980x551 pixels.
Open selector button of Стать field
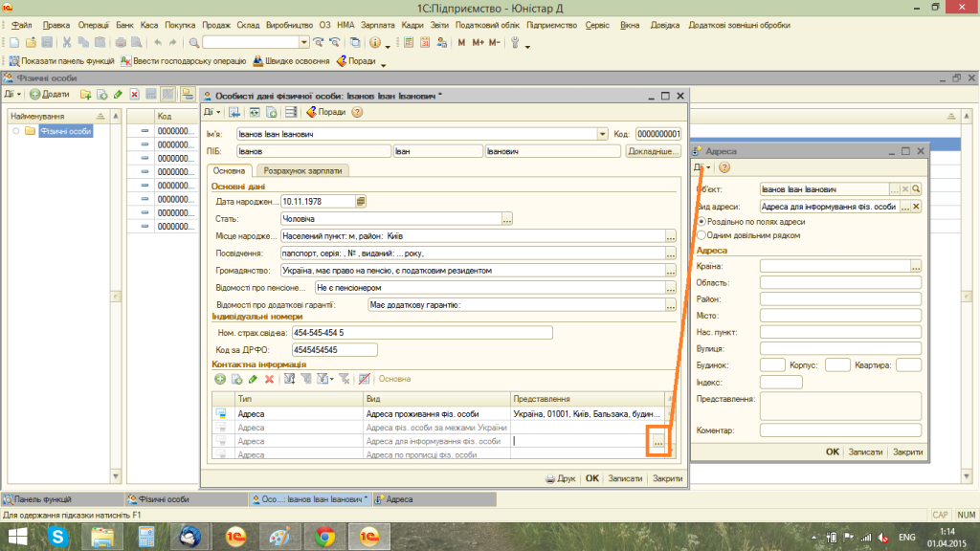[x=507, y=219]
